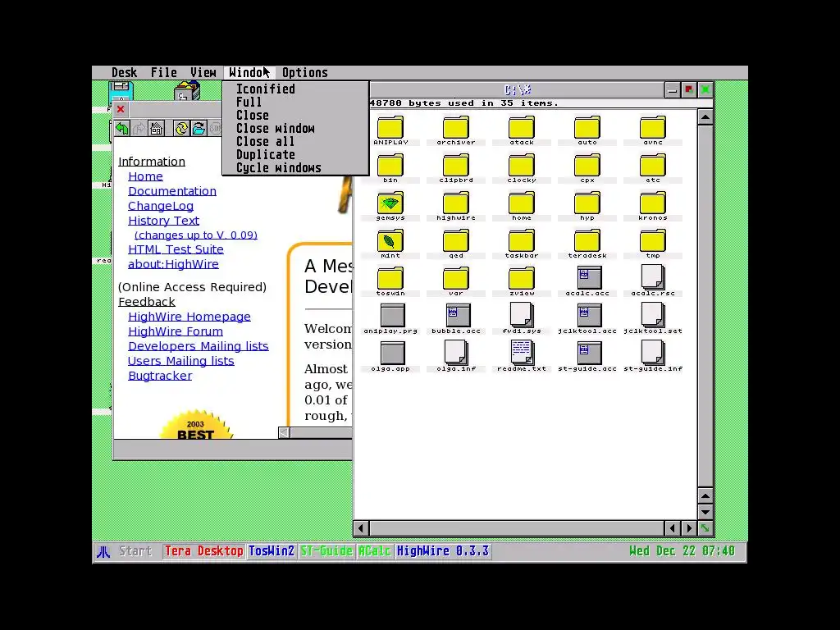Open the ChangeLog link
Viewport: 840px width, 630px height.
[x=161, y=206]
